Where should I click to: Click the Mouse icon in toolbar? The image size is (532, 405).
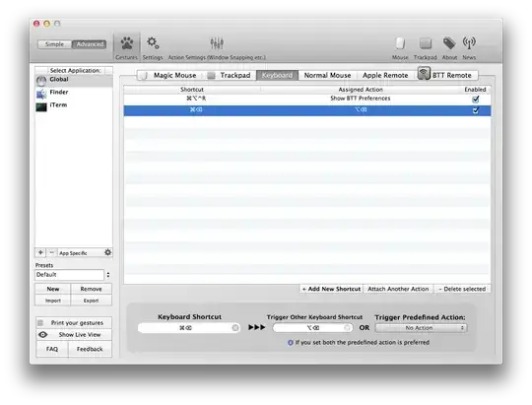400,43
